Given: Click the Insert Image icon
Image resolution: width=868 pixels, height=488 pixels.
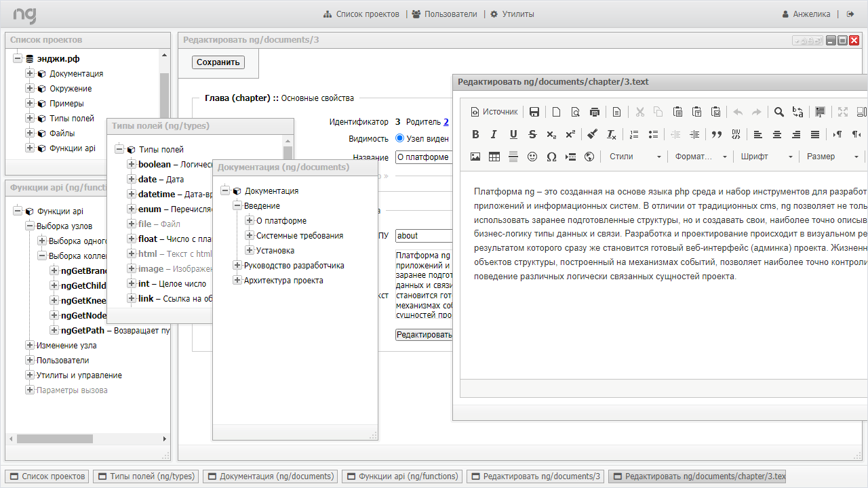Looking at the screenshot, I should click(x=475, y=157).
